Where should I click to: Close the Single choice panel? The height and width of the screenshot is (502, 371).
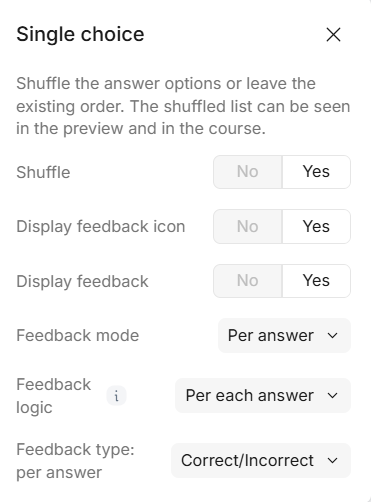(x=333, y=35)
